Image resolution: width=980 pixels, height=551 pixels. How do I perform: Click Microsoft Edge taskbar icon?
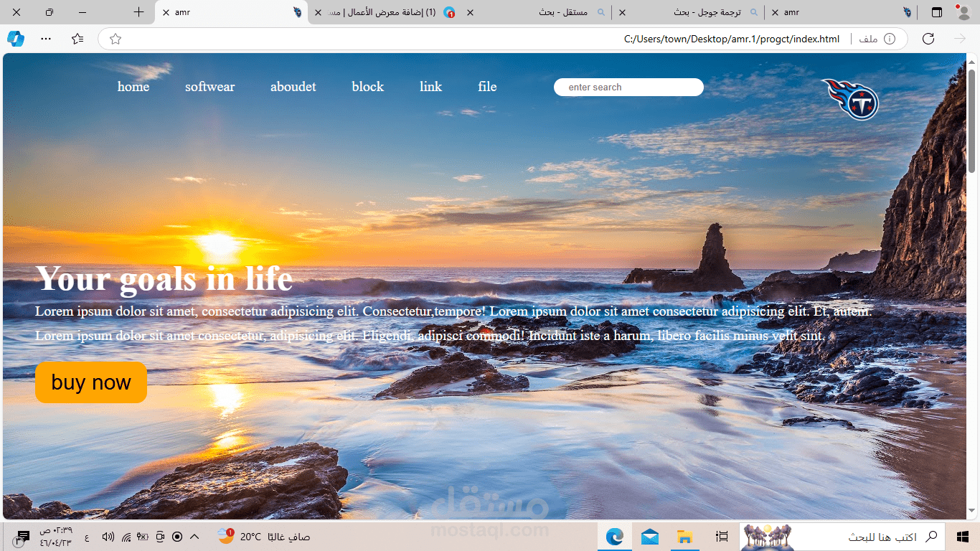[615, 537]
